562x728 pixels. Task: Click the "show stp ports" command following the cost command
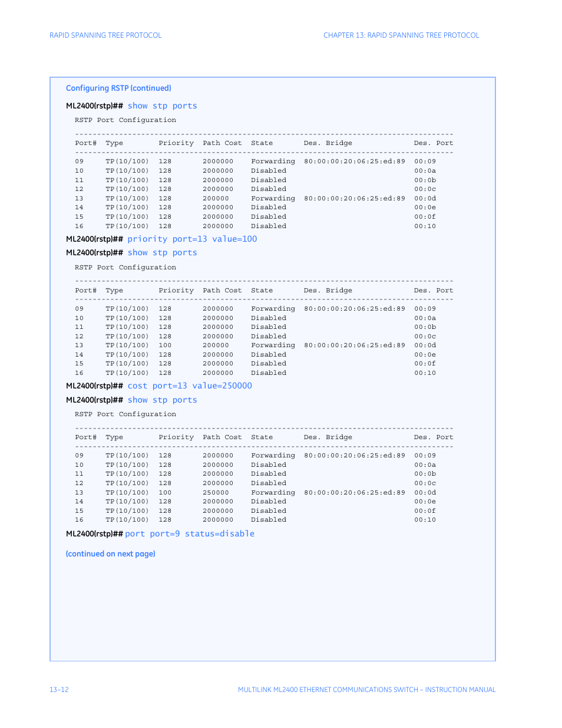[162, 400]
